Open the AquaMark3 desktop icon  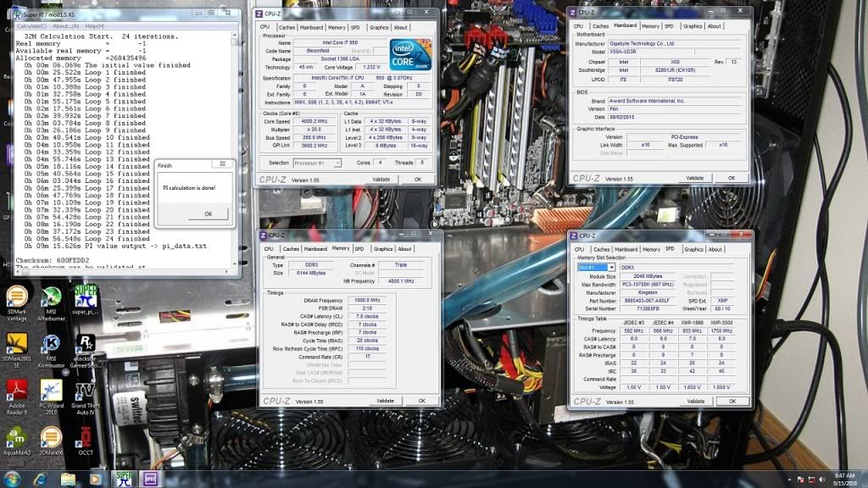pyautogui.click(x=17, y=441)
